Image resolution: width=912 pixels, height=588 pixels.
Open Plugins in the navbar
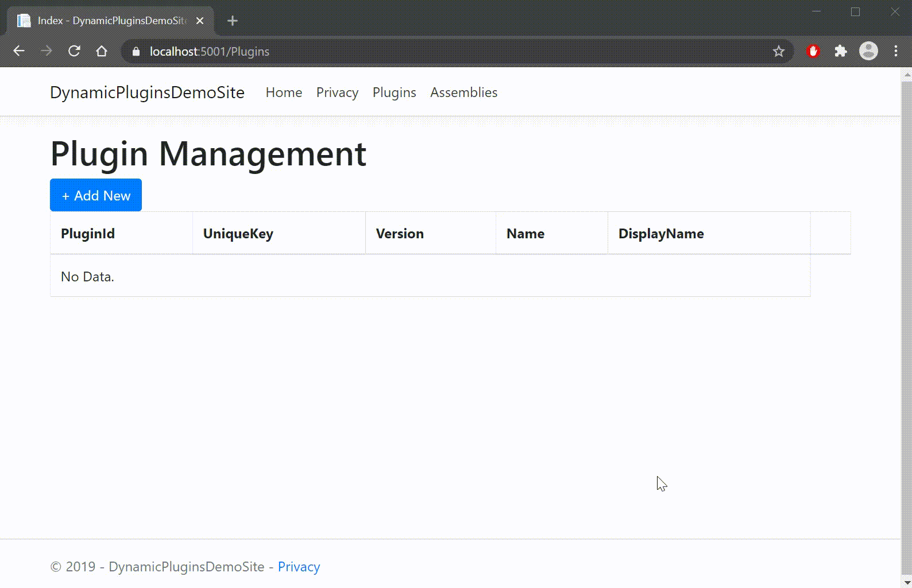[394, 92]
